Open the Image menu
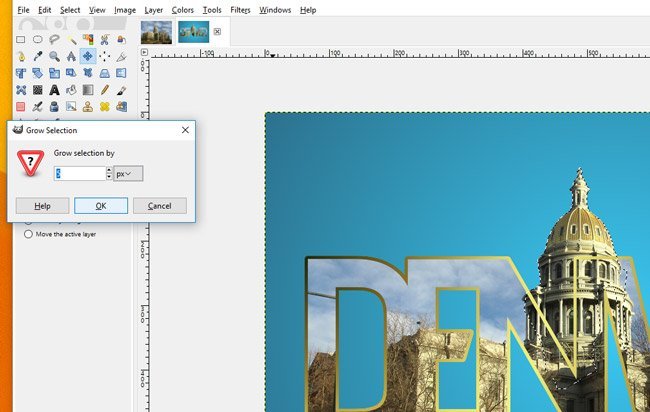Viewport: 650px width, 412px height. point(125,10)
